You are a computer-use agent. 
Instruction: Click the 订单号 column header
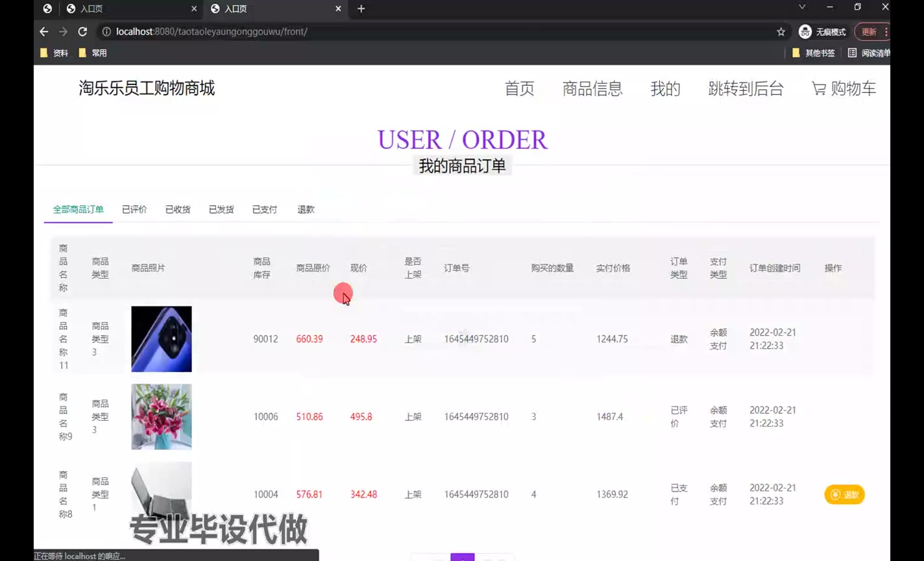click(457, 268)
